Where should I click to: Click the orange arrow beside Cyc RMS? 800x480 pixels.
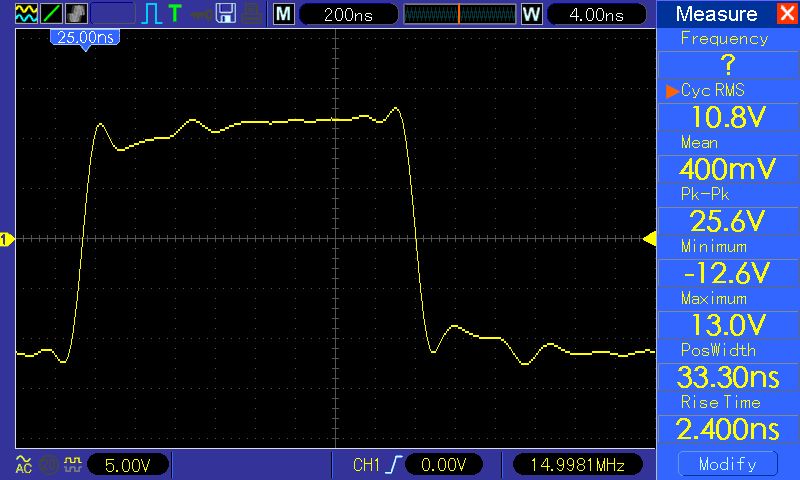(672, 91)
